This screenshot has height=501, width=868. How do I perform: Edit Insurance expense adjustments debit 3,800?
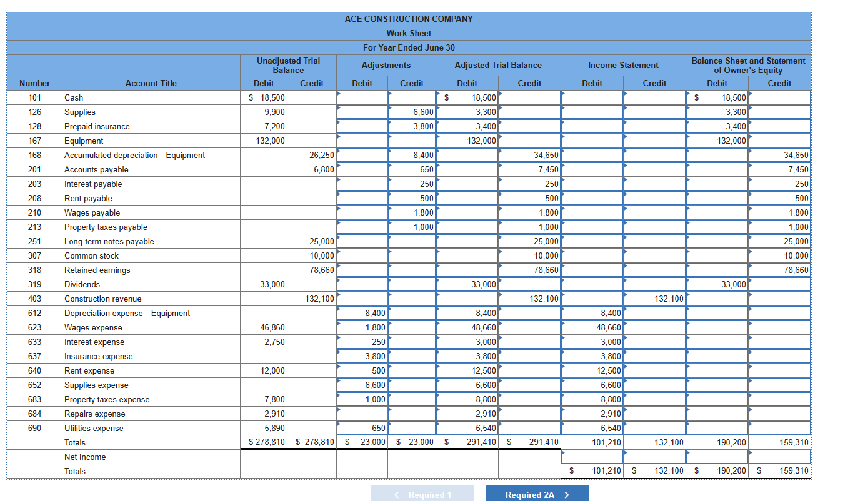point(362,356)
